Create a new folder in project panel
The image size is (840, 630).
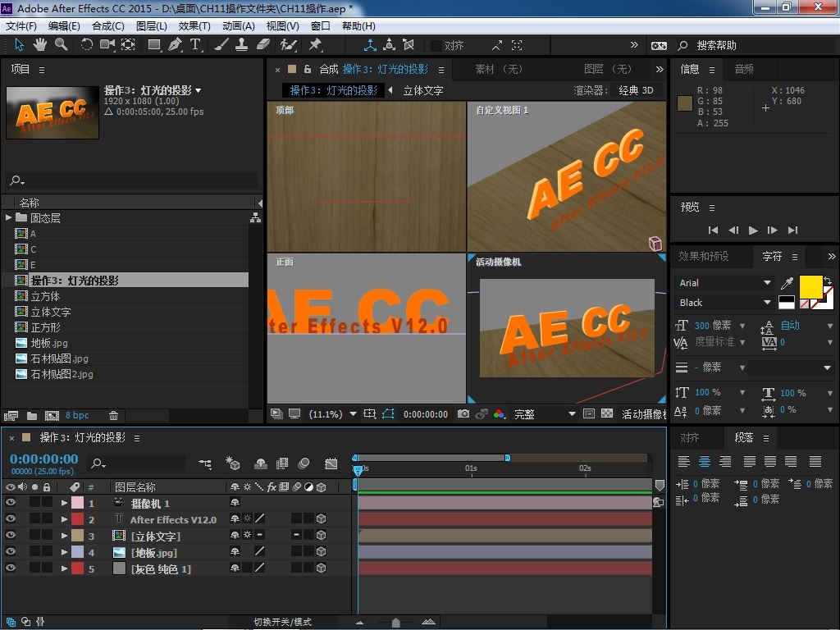pyautogui.click(x=32, y=415)
